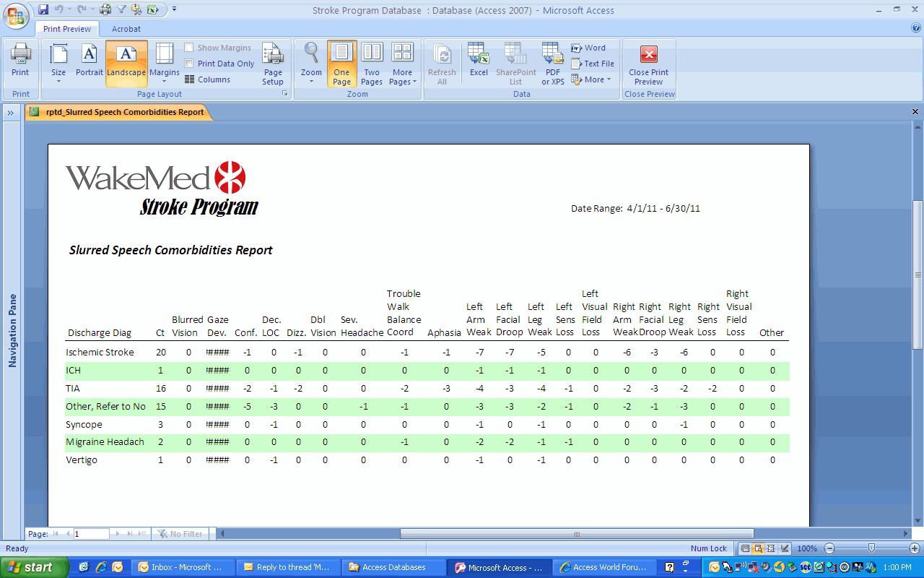Click the Windows start button

(35, 567)
